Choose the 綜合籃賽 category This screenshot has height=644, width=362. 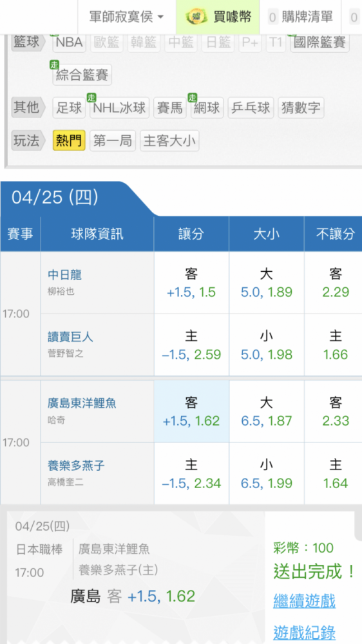[82, 75]
